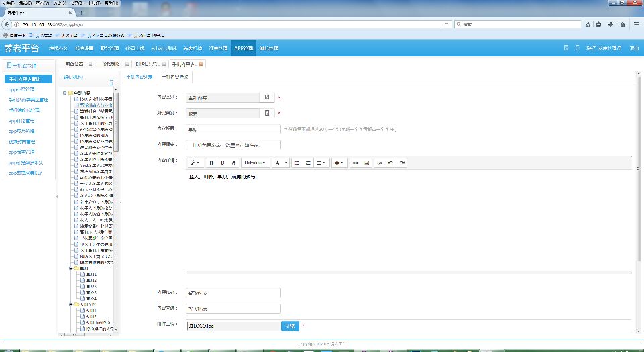
Task: Toggle underline in the editor toolbar
Action: (x=222, y=163)
